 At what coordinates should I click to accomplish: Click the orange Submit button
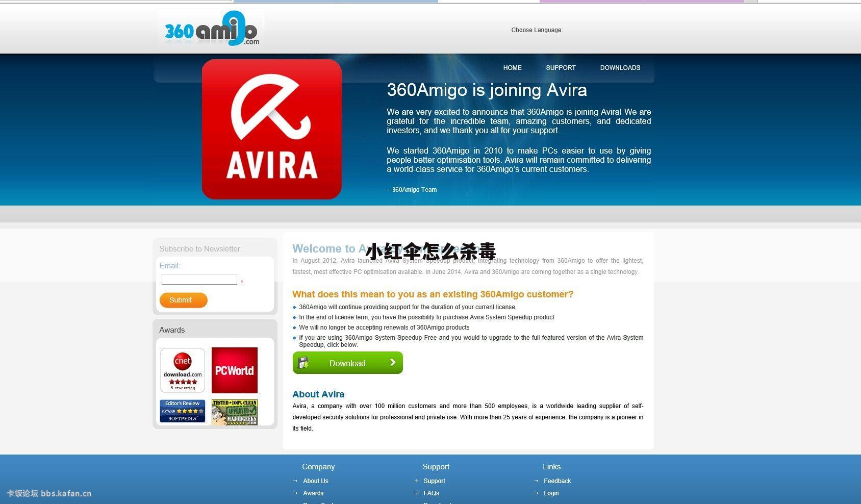(183, 300)
